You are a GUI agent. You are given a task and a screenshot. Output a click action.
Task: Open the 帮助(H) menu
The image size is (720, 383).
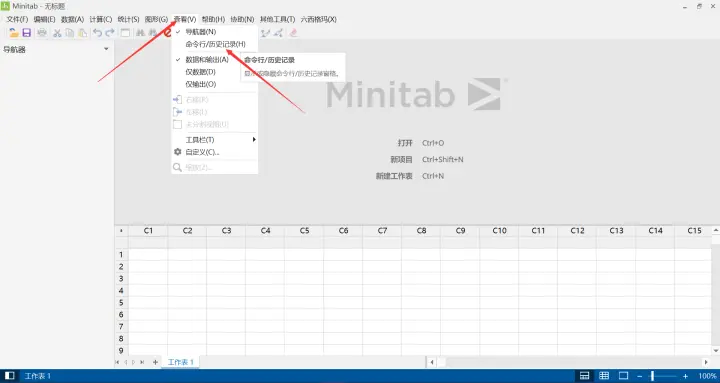[213, 19]
